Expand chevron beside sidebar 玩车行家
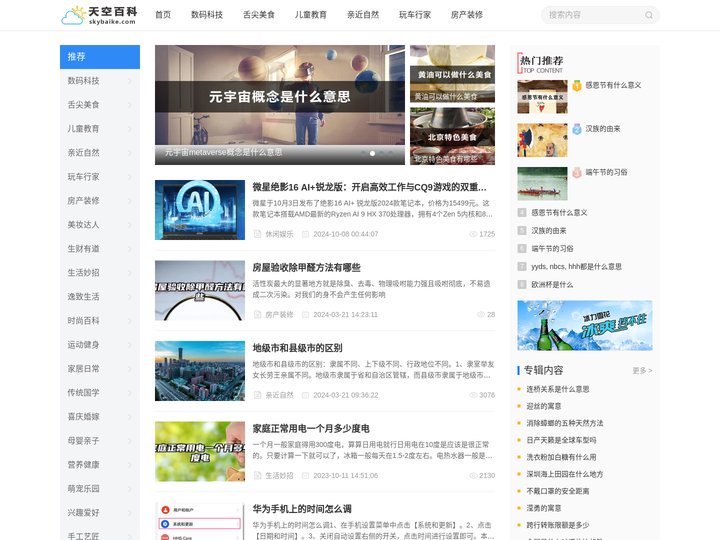The width and height of the screenshot is (720, 540). click(130, 177)
